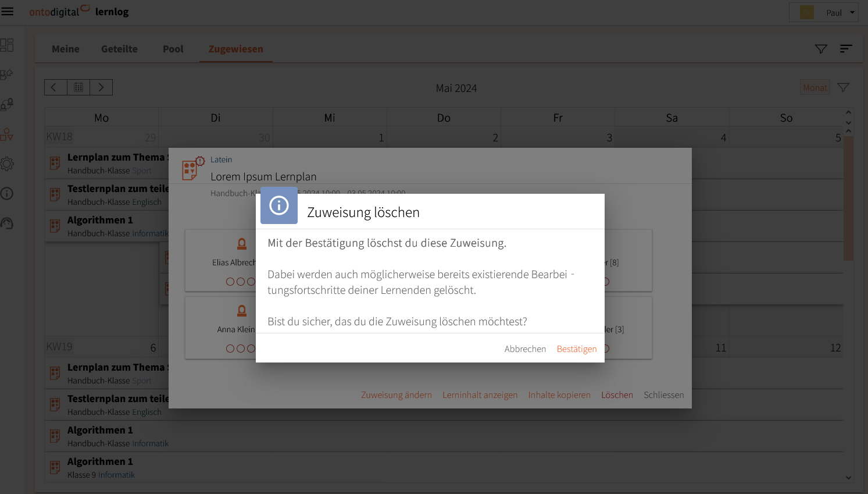Go to previous month with left arrow
Image resolution: width=868 pixels, height=494 pixels.
[56, 87]
